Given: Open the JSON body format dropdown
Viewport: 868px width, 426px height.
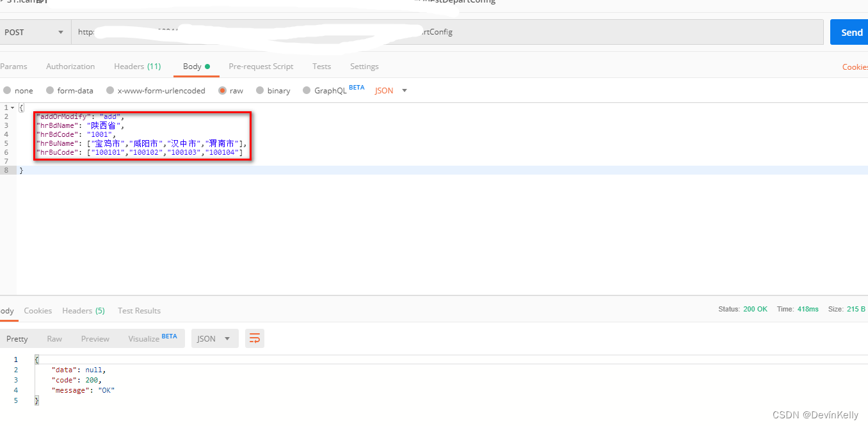Looking at the screenshot, I should pos(389,90).
